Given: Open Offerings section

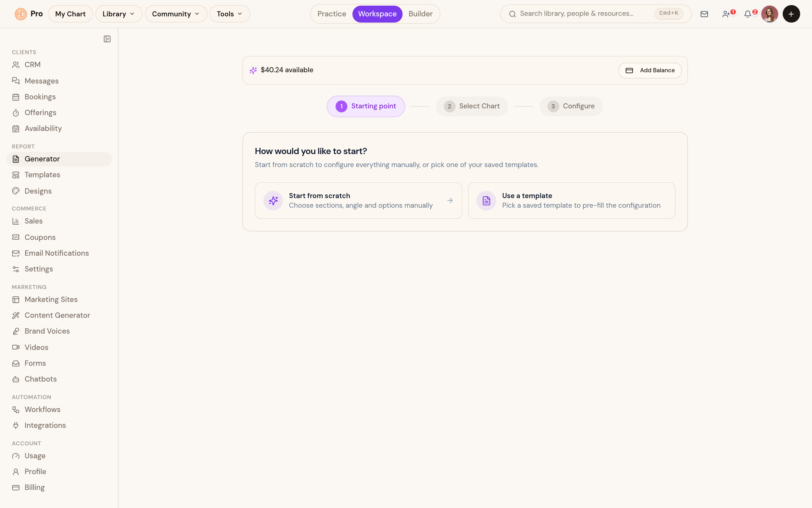Looking at the screenshot, I should (59, 113).
